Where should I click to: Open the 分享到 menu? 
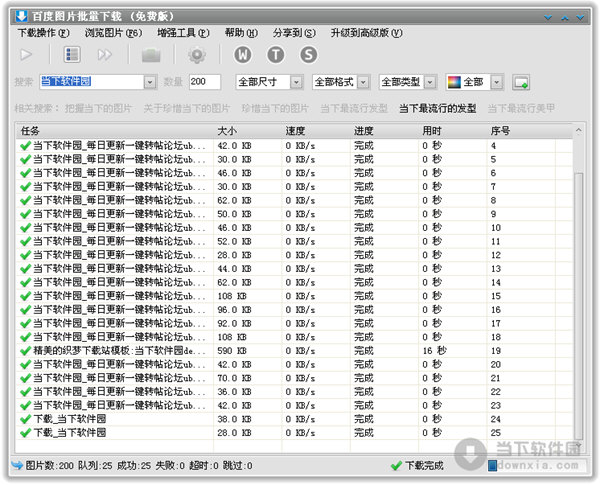[x=294, y=33]
